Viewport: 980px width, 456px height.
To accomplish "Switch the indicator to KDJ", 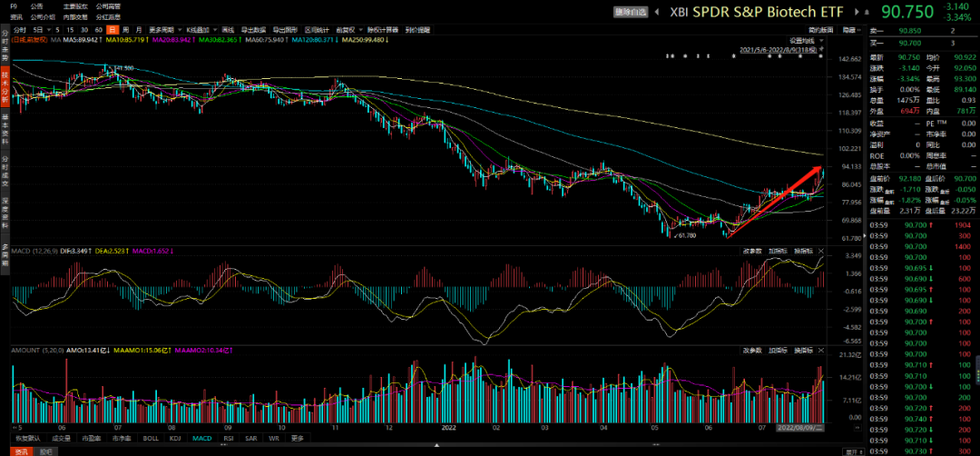I will (x=176, y=439).
